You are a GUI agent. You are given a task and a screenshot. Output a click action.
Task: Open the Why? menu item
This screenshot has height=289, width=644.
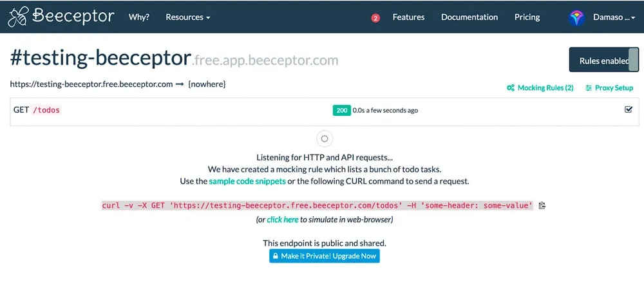coord(139,17)
